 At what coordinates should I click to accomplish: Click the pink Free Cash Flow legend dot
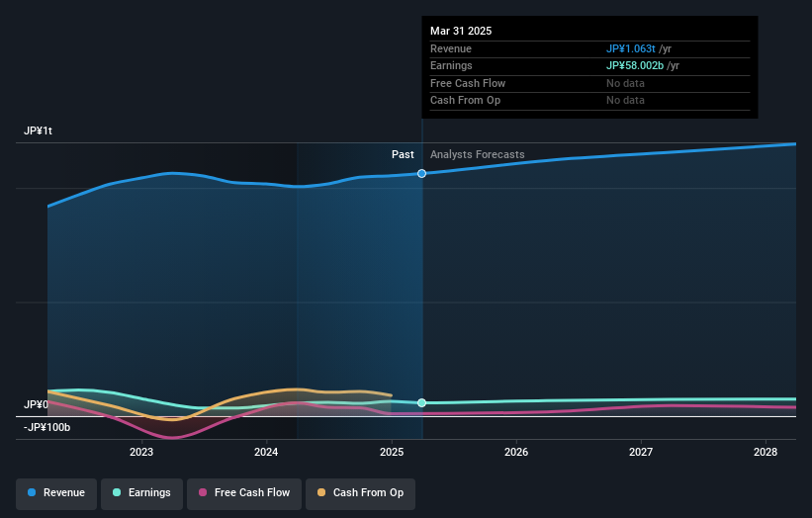pos(203,492)
